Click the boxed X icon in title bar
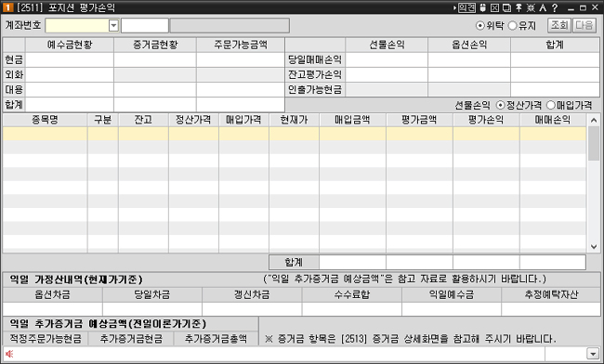 [x=495, y=7]
